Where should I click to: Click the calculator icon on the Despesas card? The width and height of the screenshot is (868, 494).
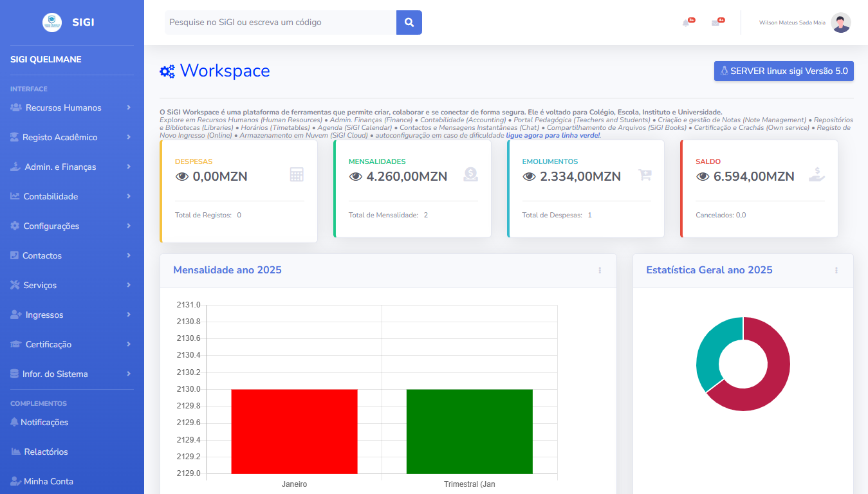pyautogui.click(x=297, y=174)
